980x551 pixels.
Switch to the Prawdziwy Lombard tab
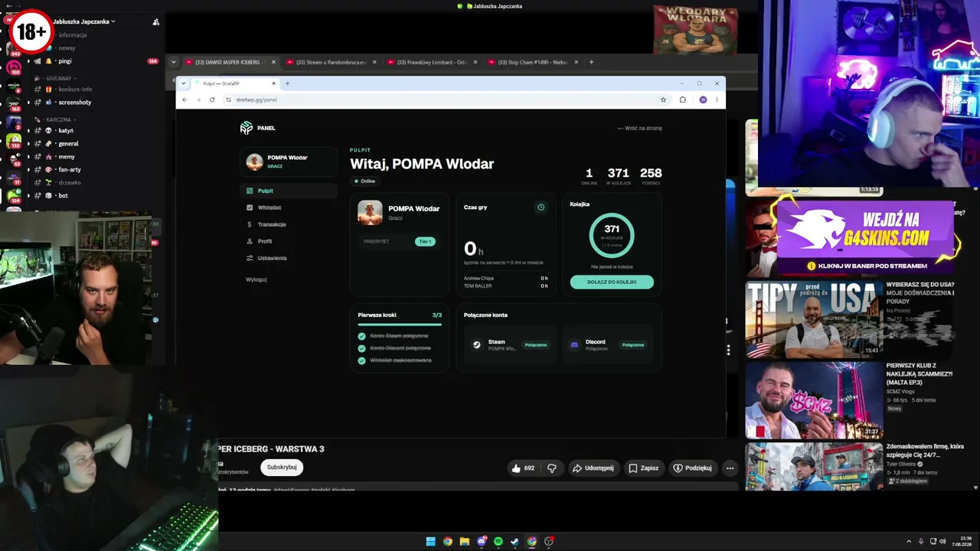pos(431,62)
